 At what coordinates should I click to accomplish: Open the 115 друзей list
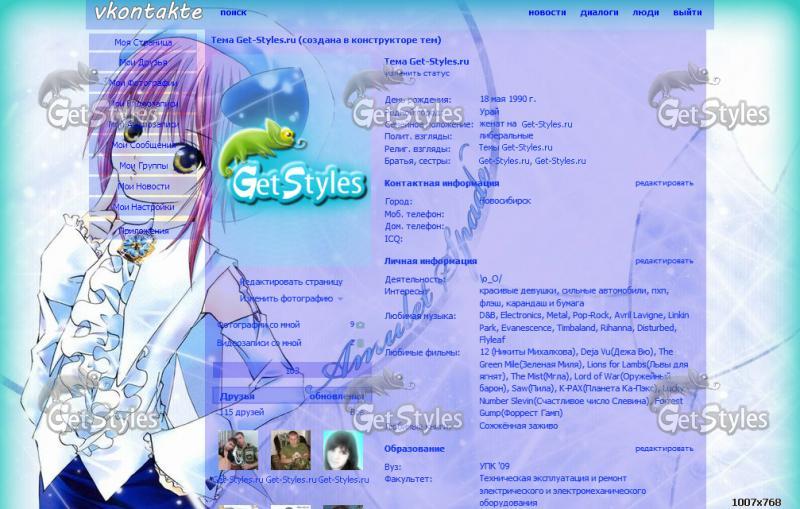pos(242,412)
